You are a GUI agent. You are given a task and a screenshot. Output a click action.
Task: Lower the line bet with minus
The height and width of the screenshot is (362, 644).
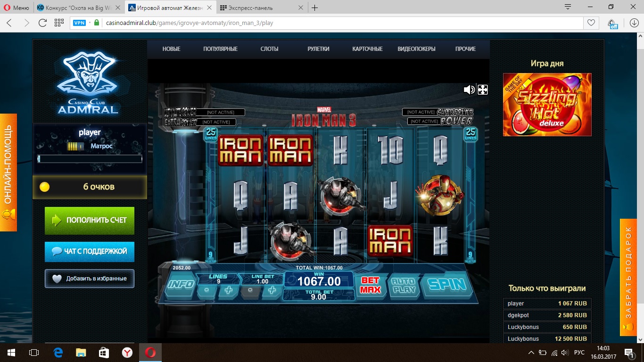pyautogui.click(x=250, y=290)
